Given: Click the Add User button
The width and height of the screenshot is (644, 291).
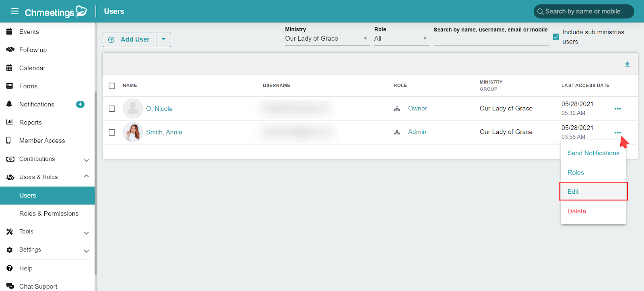Looking at the screenshot, I should pos(129,39).
